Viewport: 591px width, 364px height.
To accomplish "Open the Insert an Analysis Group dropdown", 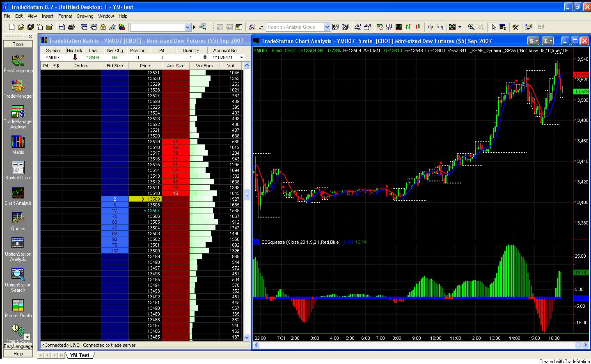I will 327,27.
